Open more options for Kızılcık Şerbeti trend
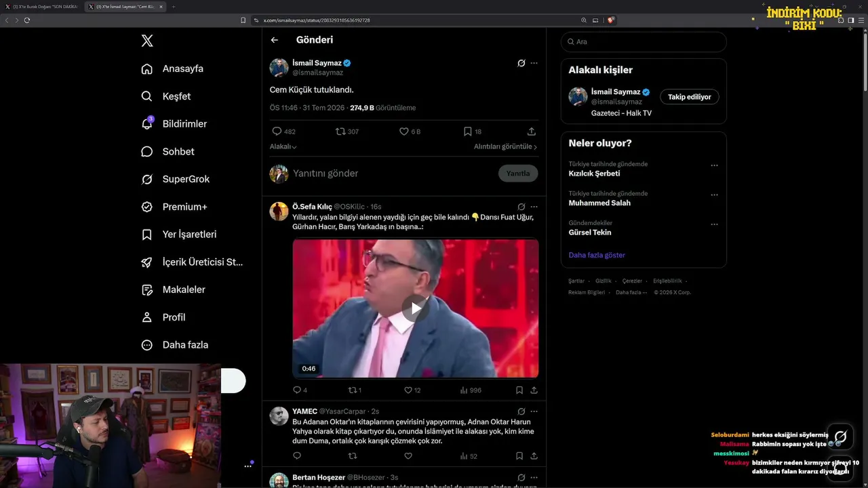The width and height of the screenshot is (868, 488). (x=714, y=165)
